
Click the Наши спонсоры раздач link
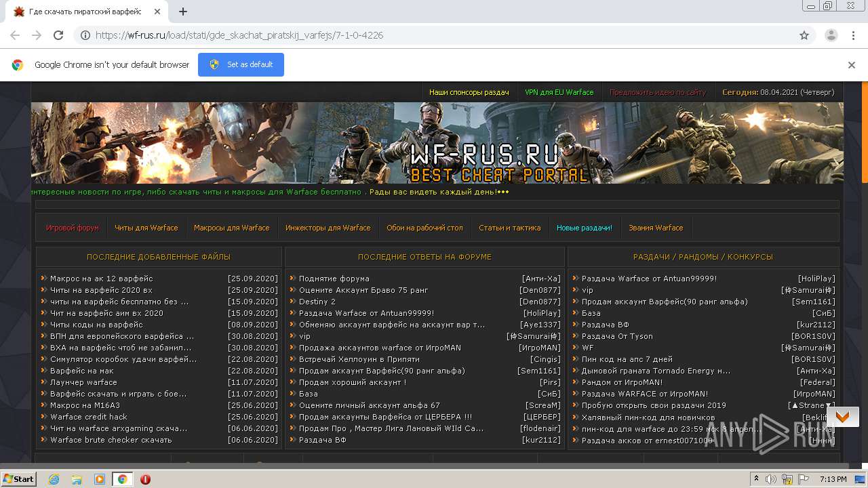click(x=469, y=92)
